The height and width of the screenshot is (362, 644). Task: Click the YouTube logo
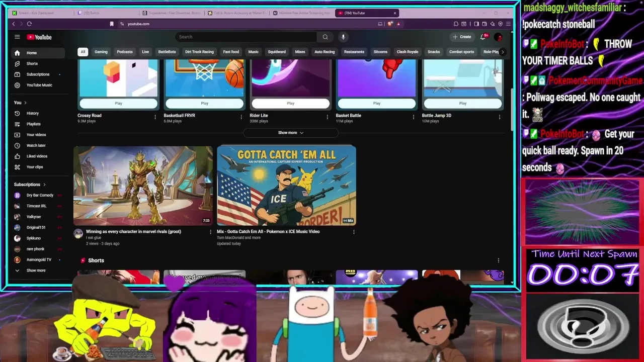[39, 37]
